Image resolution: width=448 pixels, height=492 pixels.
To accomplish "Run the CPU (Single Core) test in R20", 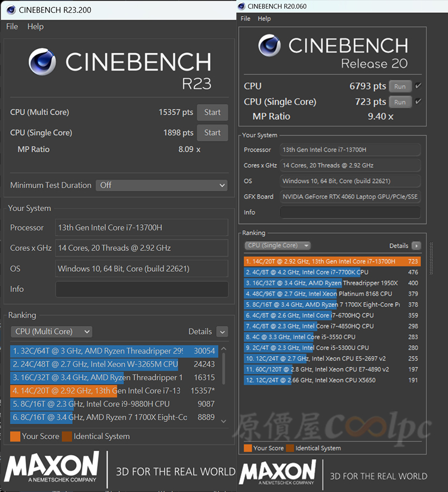I will (400, 102).
